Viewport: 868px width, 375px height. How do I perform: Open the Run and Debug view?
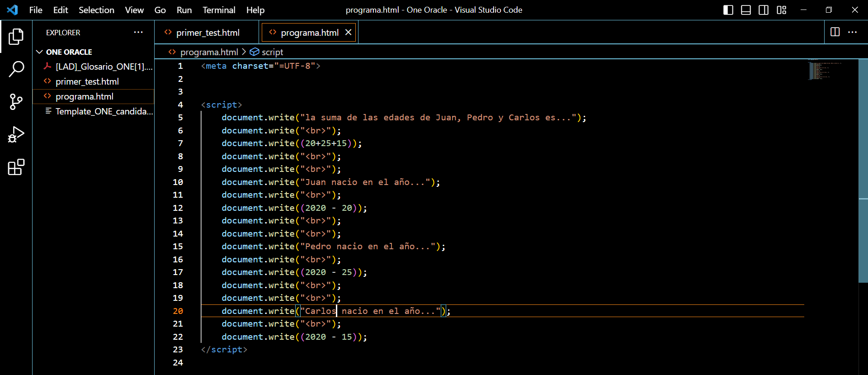tap(16, 134)
